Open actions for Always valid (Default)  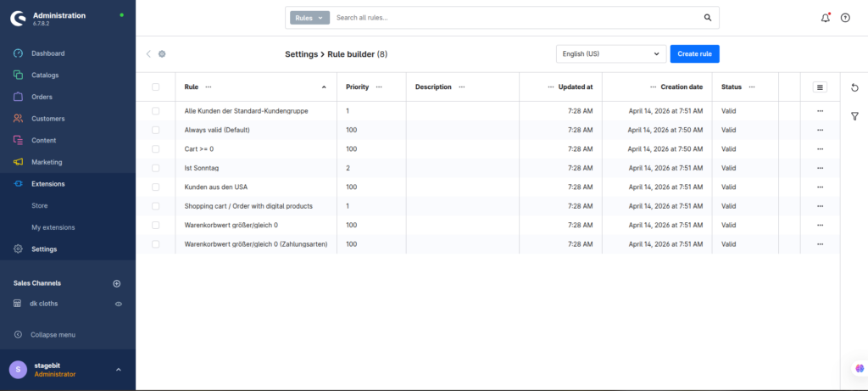tap(820, 130)
